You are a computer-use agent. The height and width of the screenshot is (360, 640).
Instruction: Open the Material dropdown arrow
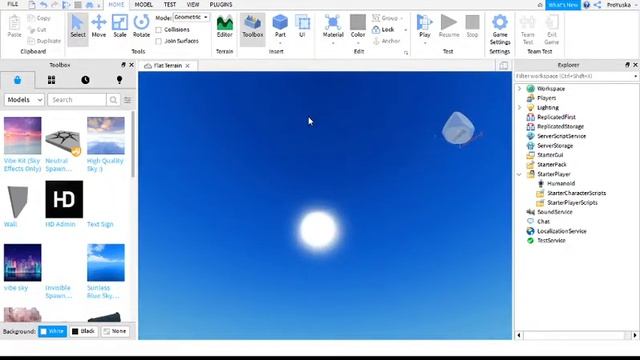click(x=333, y=43)
